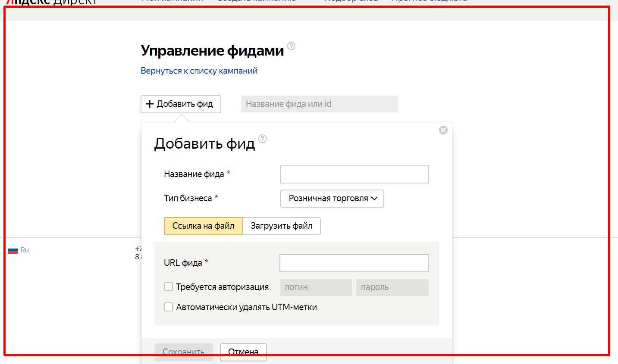Image resolution: width=618 pixels, height=364 pixels.
Task: Enable the Требуется авторизация checkbox
Action: click(x=169, y=287)
